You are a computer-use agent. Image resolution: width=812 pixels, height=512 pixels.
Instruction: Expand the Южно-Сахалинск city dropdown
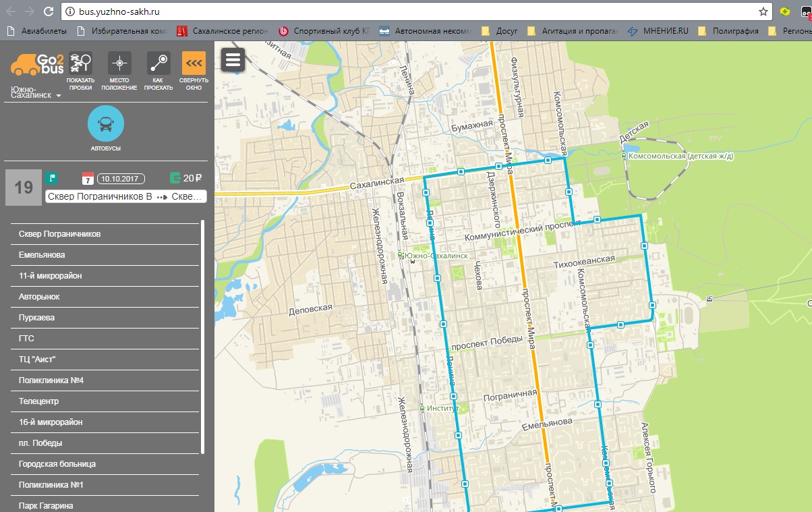(36, 92)
